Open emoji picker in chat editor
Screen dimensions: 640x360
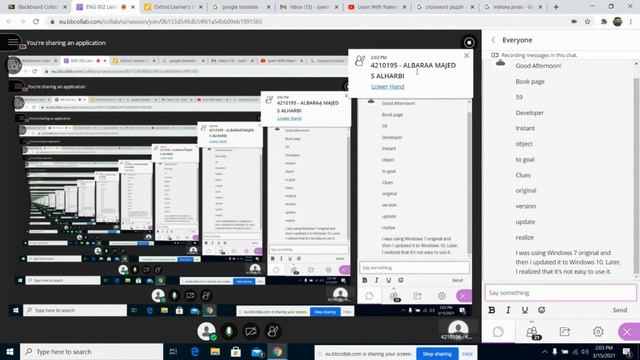tap(542, 310)
